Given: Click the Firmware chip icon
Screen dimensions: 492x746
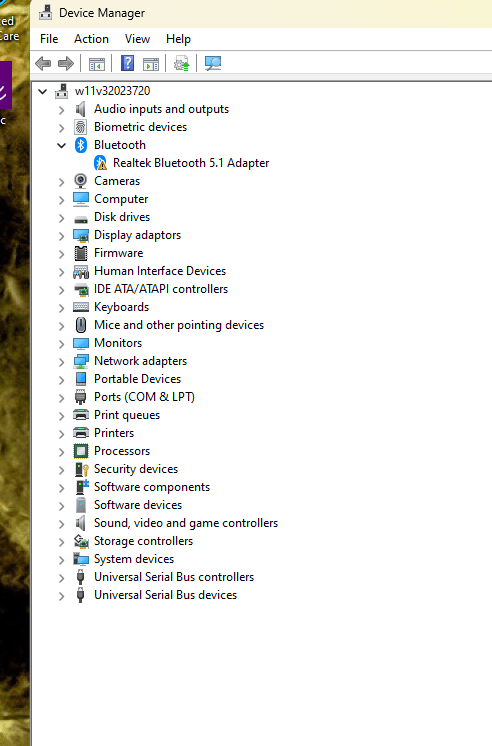Looking at the screenshot, I should 81,253.
